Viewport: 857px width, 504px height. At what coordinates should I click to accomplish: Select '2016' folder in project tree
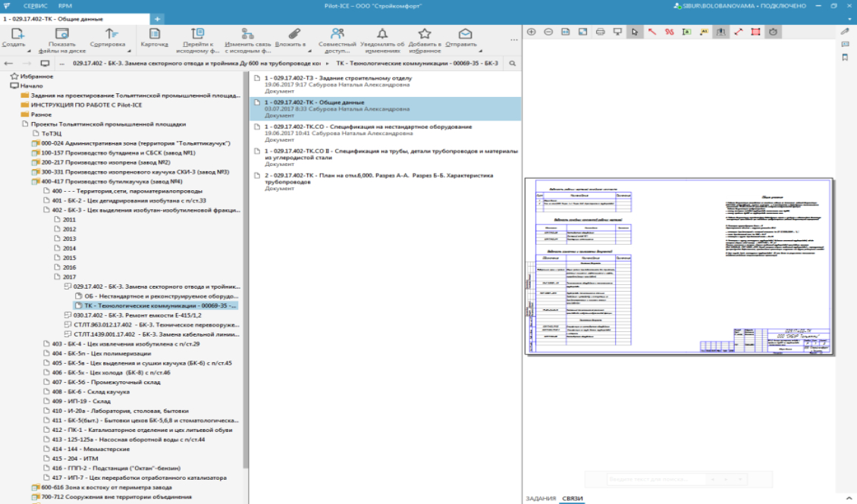(70, 268)
